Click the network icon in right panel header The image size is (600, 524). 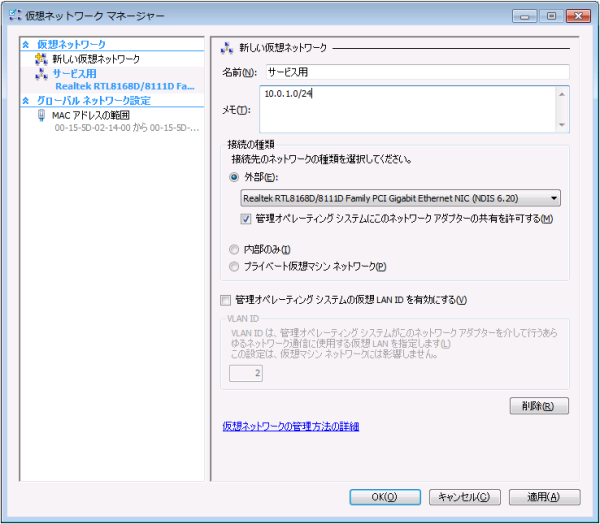click(x=227, y=47)
